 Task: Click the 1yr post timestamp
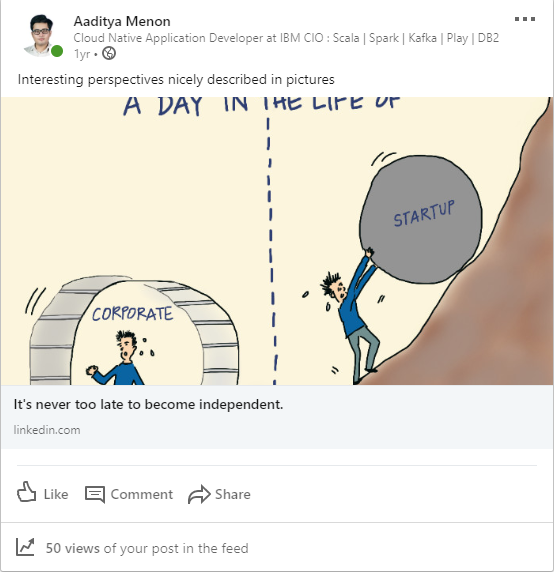[x=82, y=54]
